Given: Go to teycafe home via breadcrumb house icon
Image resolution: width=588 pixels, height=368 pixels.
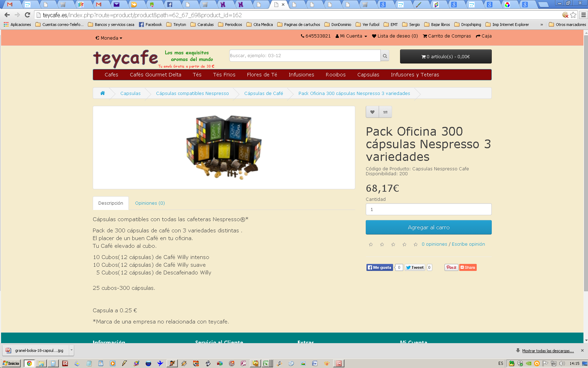Looking at the screenshot, I should coord(103,93).
